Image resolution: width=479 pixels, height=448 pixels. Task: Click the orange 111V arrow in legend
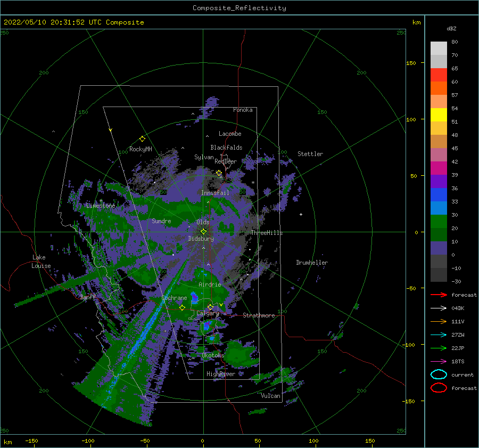(439, 321)
